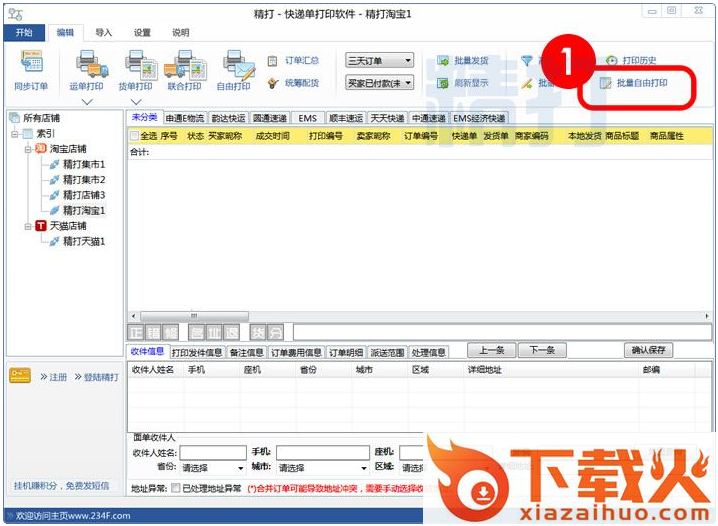The height and width of the screenshot is (526, 718).
Task: Select the 未分类 courier tab
Action: pos(144,117)
